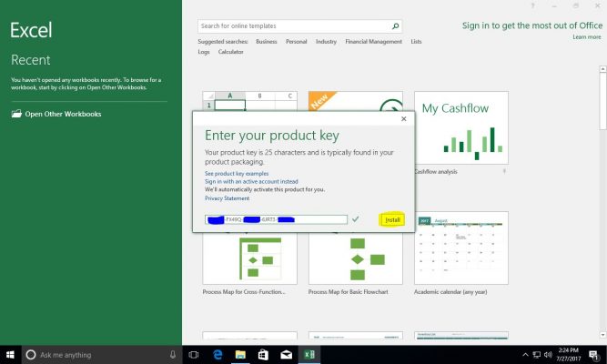Open the Process Map for Basic Flowchart template
This screenshot has height=364, width=607.
pyautogui.click(x=356, y=258)
